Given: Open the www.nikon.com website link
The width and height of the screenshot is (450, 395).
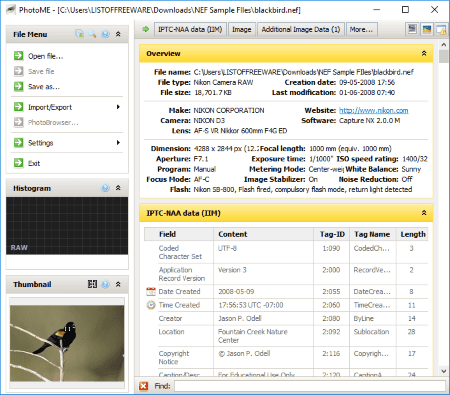Looking at the screenshot, I should tap(374, 110).
